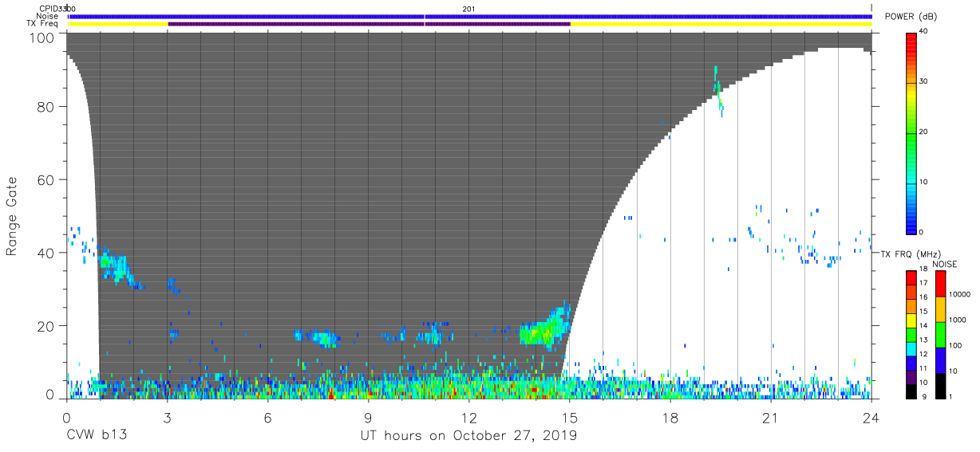
Task: Click the "80" range gate tick label
Action: point(45,108)
